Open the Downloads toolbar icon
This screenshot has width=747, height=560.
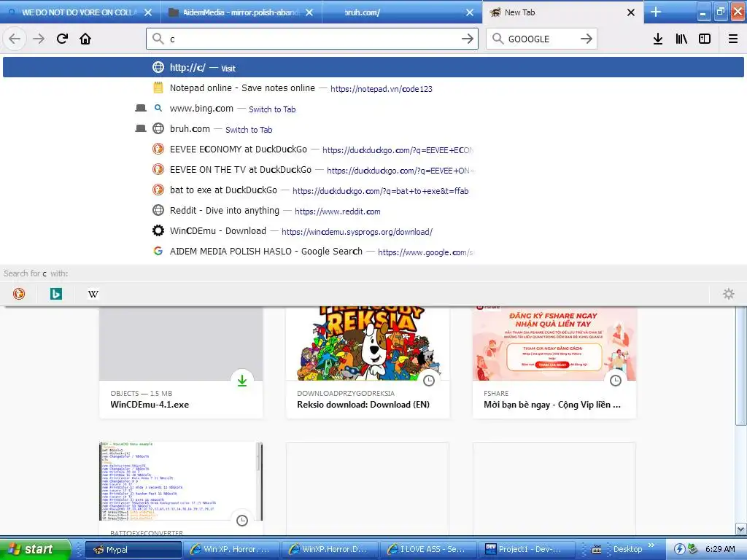coord(658,39)
